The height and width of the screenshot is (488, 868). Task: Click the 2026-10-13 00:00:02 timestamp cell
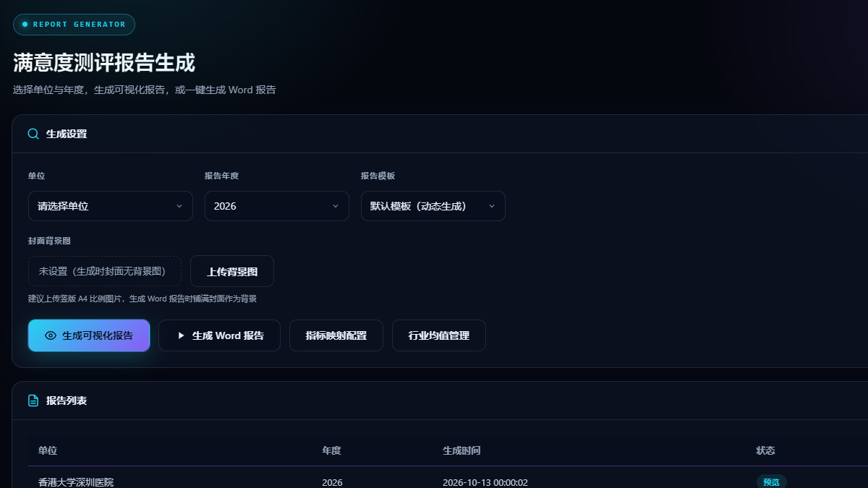tap(485, 482)
